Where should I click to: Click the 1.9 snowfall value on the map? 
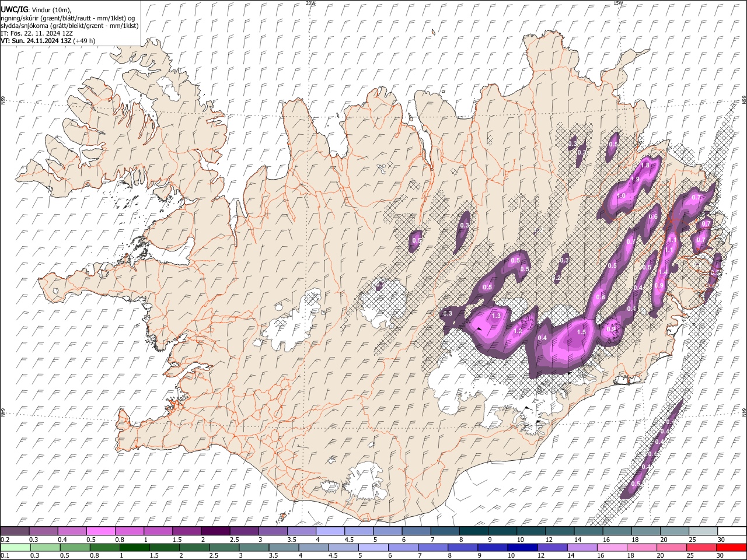click(636, 179)
